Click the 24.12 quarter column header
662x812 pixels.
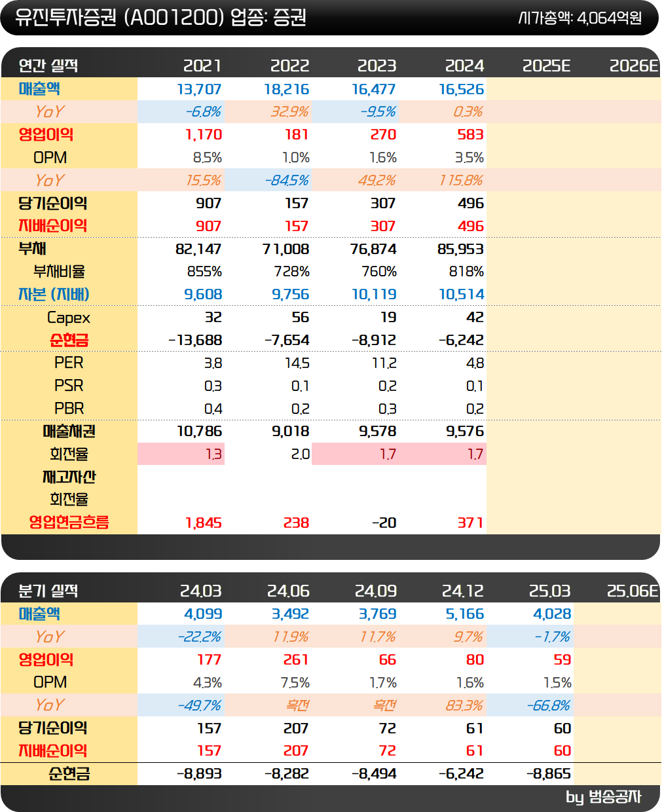(463, 591)
